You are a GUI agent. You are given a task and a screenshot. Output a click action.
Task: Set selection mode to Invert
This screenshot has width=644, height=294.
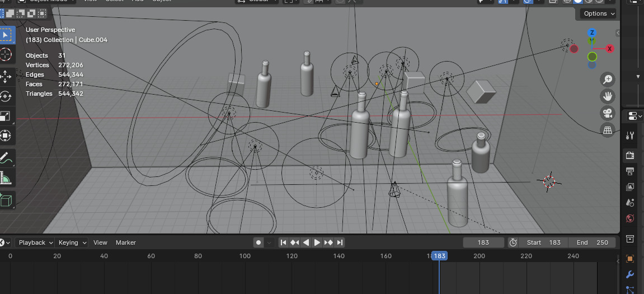[x=31, y=13]
